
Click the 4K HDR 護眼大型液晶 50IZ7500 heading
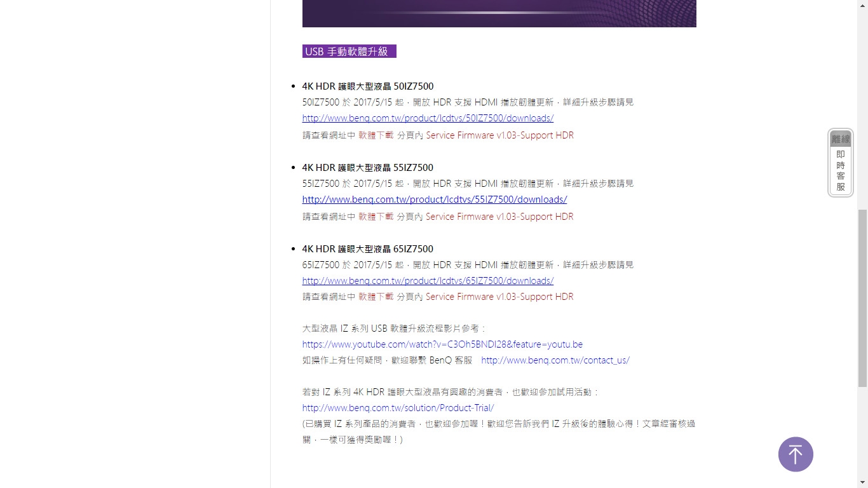[368, 86]
